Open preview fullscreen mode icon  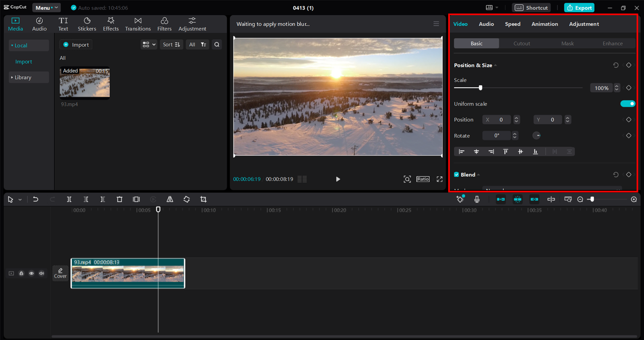439,179
